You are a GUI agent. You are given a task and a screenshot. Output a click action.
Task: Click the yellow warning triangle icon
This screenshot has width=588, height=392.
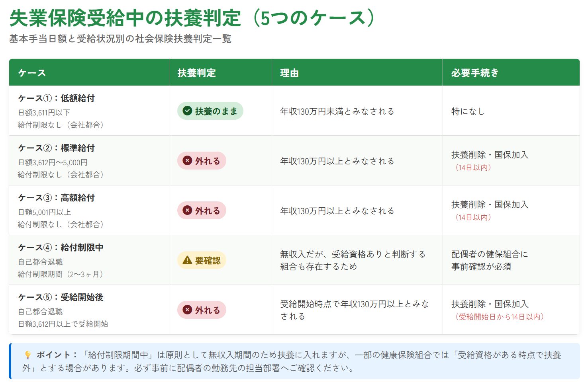[x=187, y=260]
